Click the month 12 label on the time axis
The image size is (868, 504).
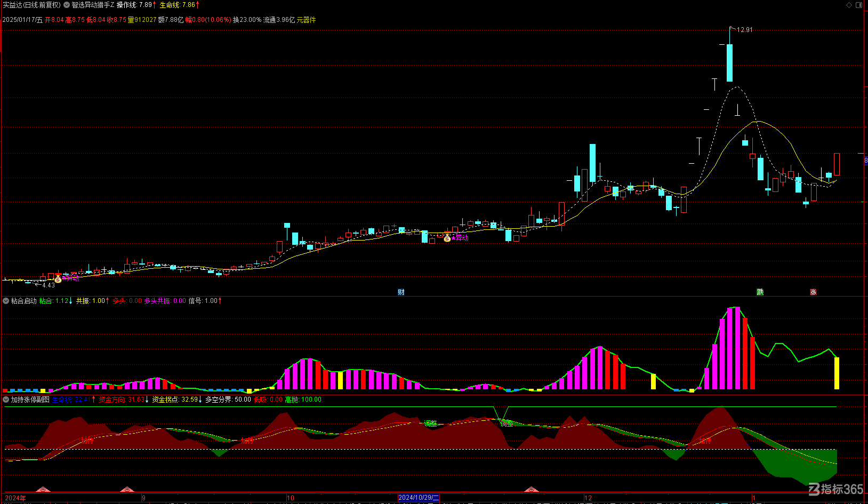click(588, 498)
